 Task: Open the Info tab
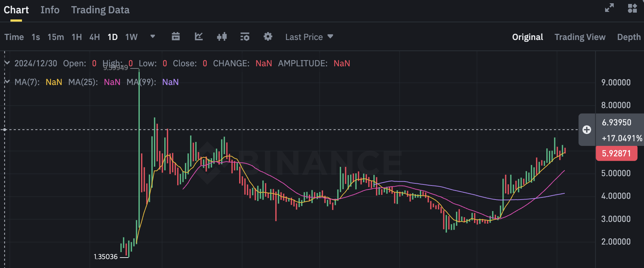click(50, 10)
